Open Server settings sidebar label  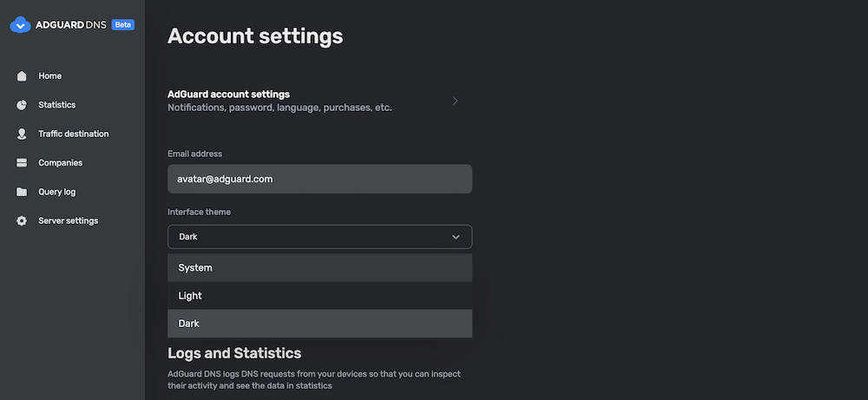tap(68, 220)
